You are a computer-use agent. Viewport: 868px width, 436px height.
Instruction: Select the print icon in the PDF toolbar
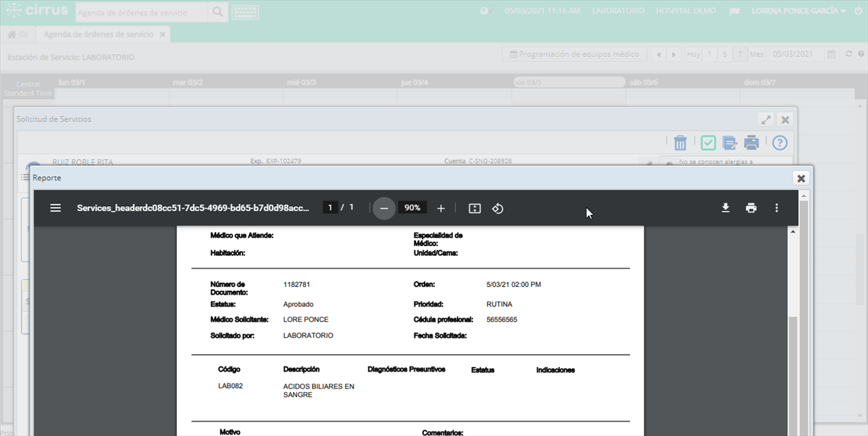[x=751, y=208]
